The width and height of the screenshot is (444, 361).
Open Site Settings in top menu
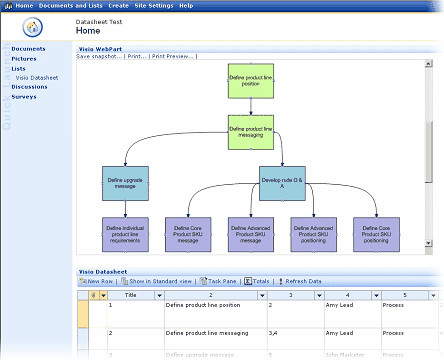click(x=154, y=6)
